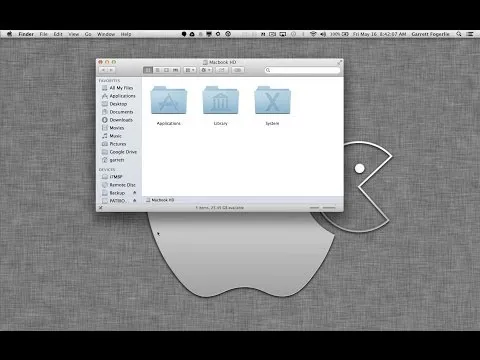The width and height of the screenshot is (480, 360).
Task: Open the Go menu
Action: [88, 34]
